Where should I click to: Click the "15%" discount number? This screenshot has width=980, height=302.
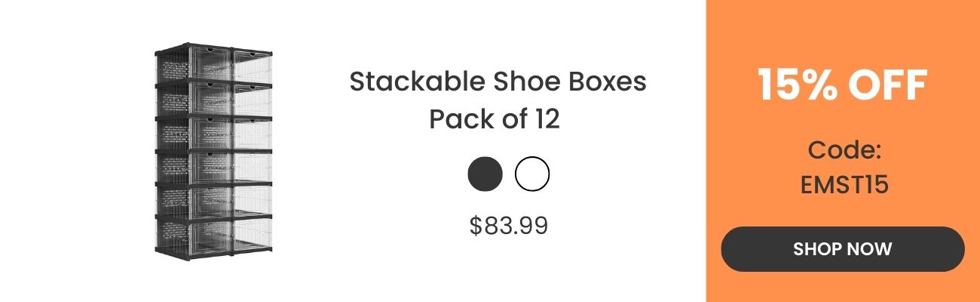798,85
